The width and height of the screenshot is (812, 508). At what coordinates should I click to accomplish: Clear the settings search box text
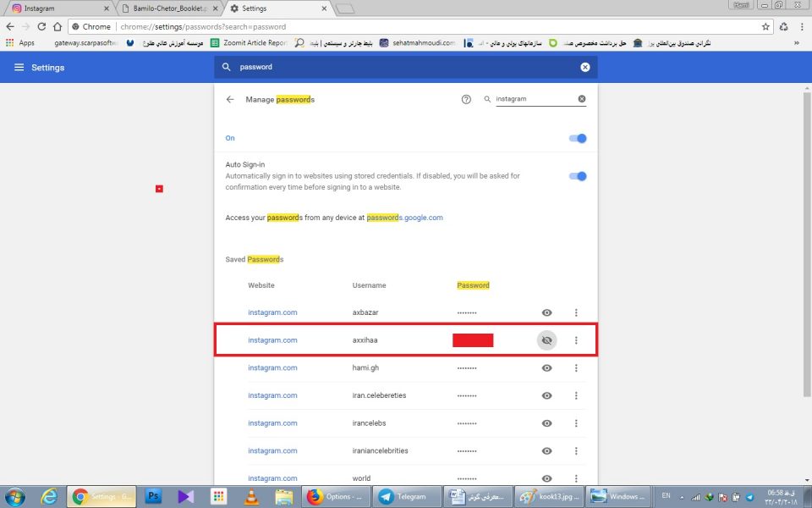point(585,67)
